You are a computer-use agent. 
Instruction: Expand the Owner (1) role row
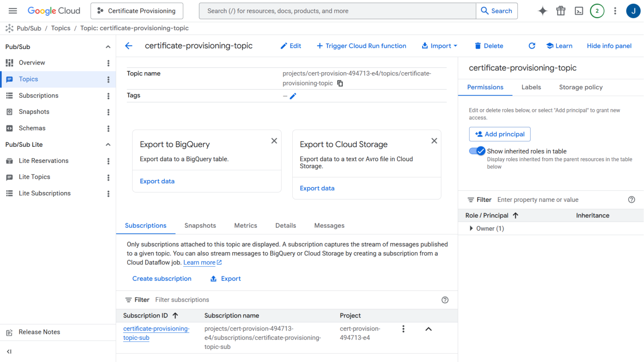[x=471, y=229]
